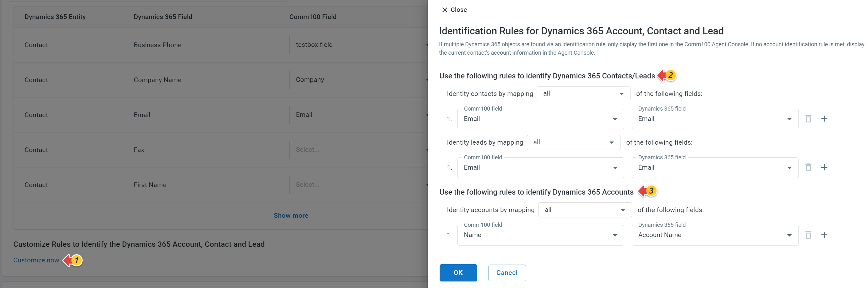Image resolution: width=868 pixels, height=288 pixels.
Task: Open Email row Comm100 field dropdown
Action: click(x=359, y=115)
